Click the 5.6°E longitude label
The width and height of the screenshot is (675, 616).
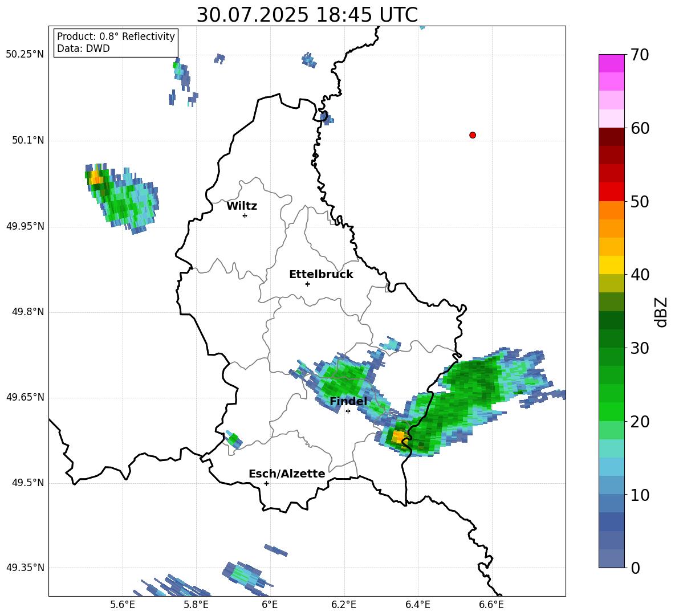click(x=123, y=605)
